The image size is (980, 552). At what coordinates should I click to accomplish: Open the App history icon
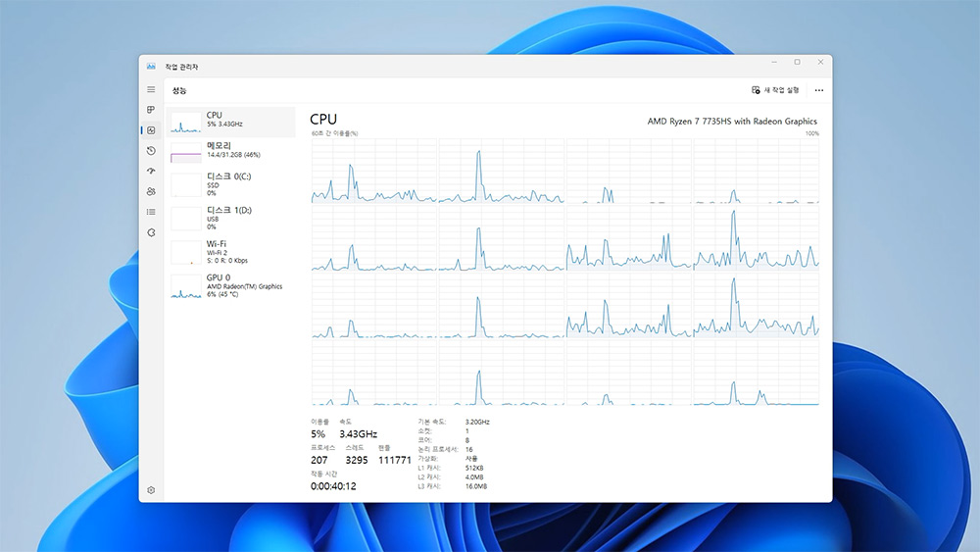[151, 151]
